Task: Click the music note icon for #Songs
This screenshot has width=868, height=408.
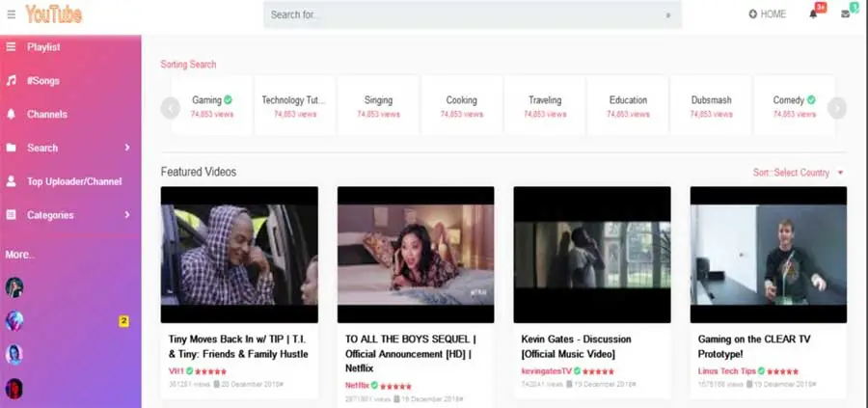Action: tap(11, 81)
